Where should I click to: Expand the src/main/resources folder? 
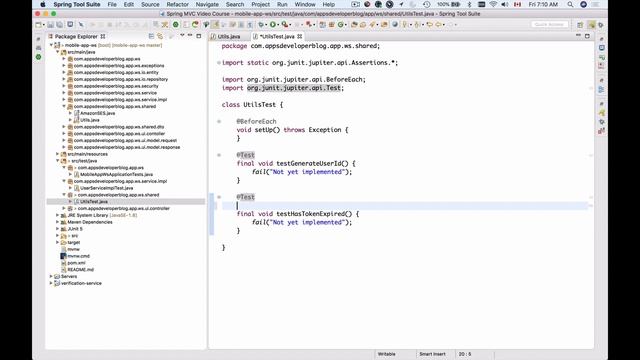(58, 154)
